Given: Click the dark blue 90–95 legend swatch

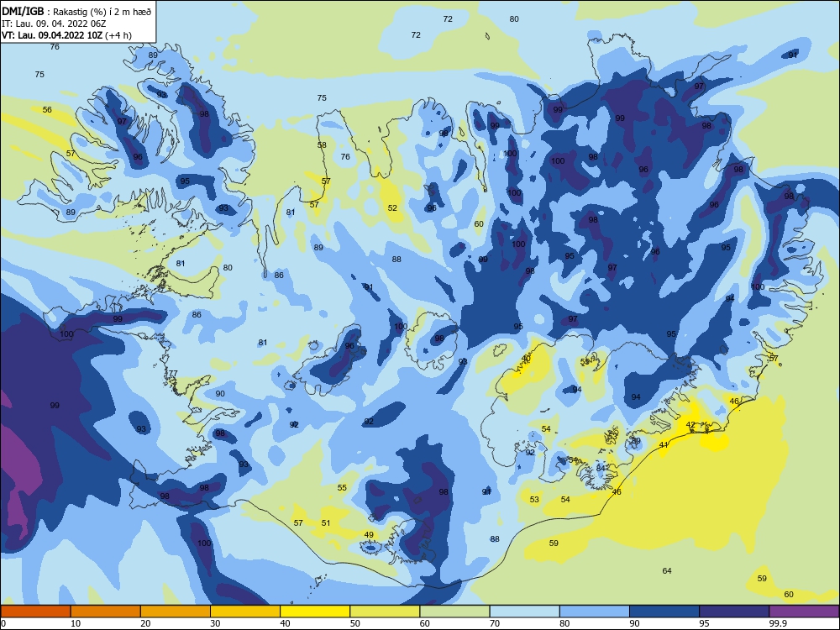Looking at the screenshot, I should click(664, 612).
